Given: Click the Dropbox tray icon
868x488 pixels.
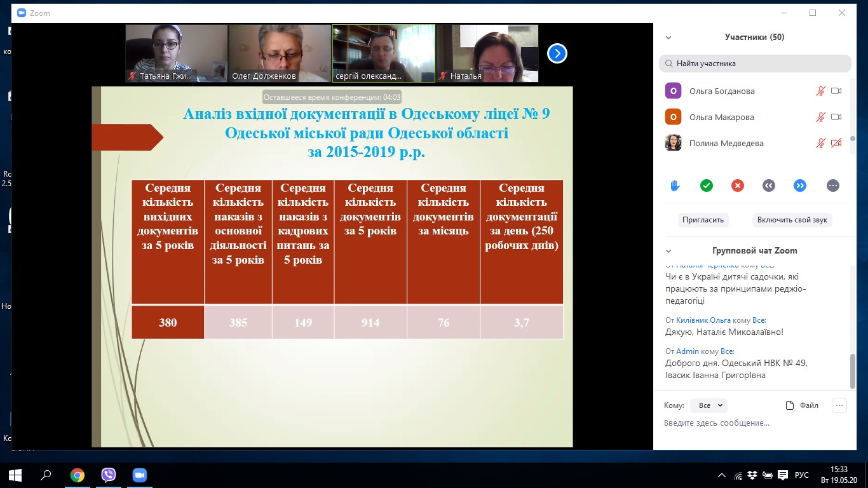Looking at the screenshot, I should (752, 475).
